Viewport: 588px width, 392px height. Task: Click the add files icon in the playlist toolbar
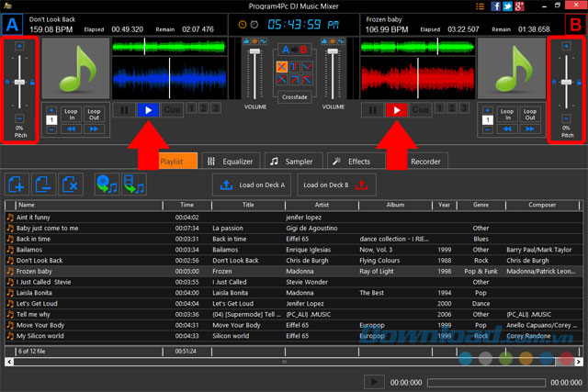pyautogui.click(x=16, y=185)
